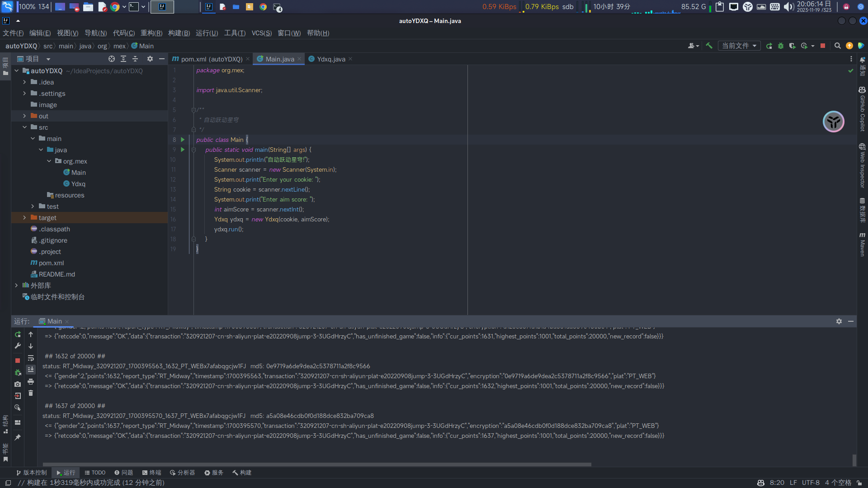Open the 文件(F) menu
The image size is (868, 488).
pyautogui.click(x=13, y=33)
